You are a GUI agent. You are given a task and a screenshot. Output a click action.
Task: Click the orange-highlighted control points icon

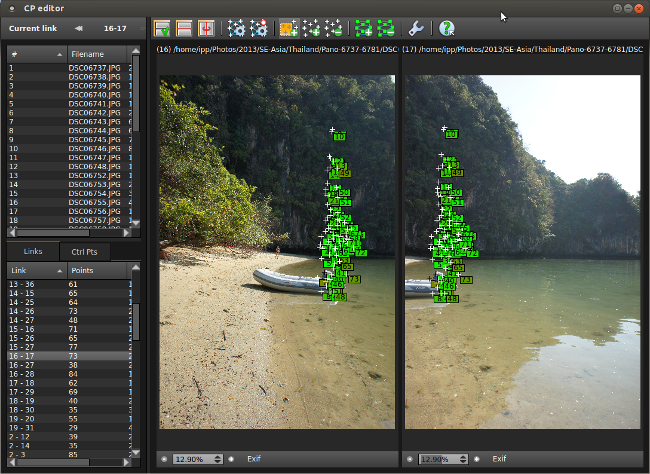pos(287,29)
